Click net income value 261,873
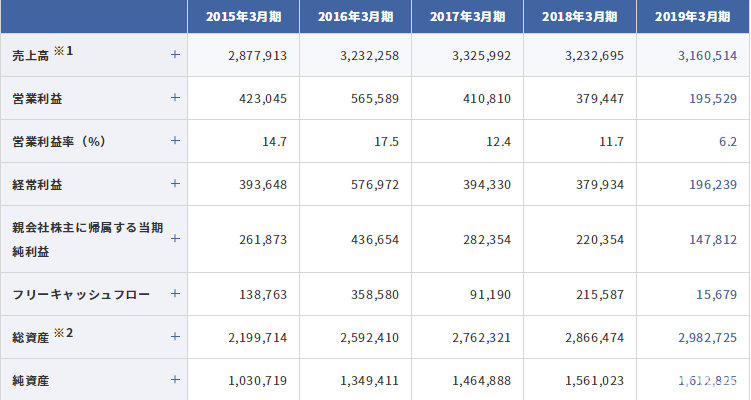The image size is (751, 400). coord(263,240)
